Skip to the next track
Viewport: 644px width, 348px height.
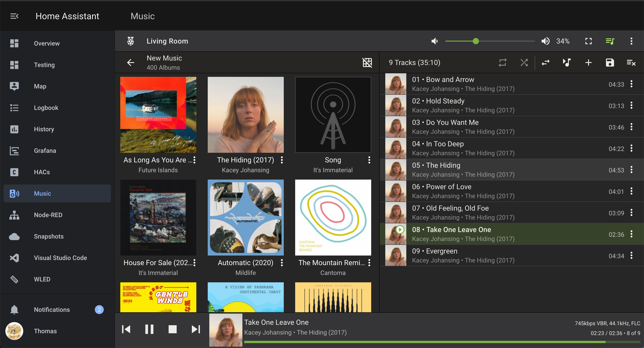(196, 329)
